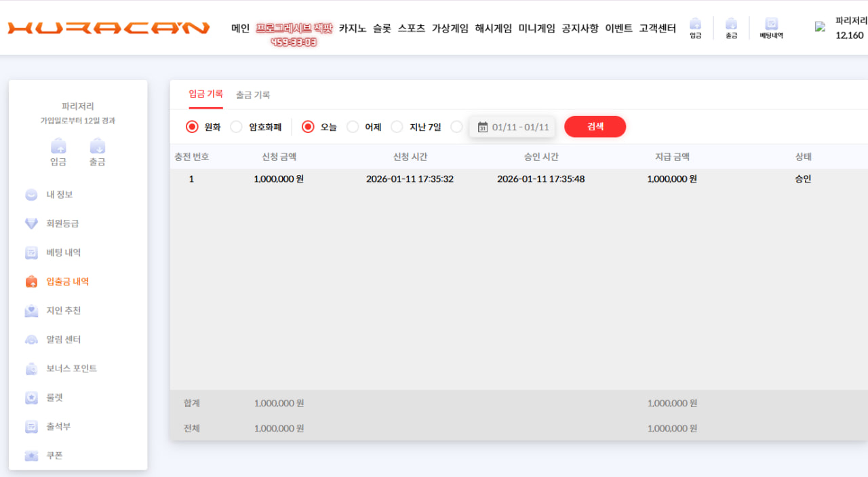Click the sidebar 출금 withdraw icon
This screenshot has width=868, height=477.
pos(97,146)
